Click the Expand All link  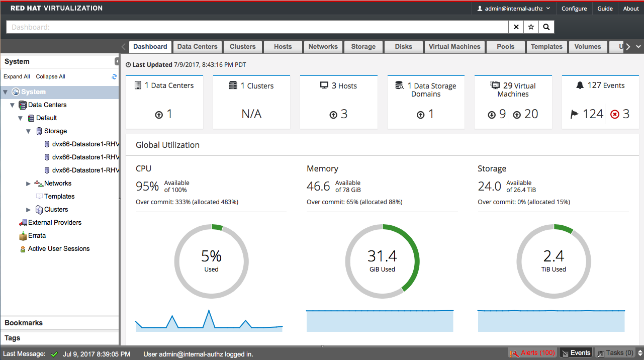pos(17,76)
